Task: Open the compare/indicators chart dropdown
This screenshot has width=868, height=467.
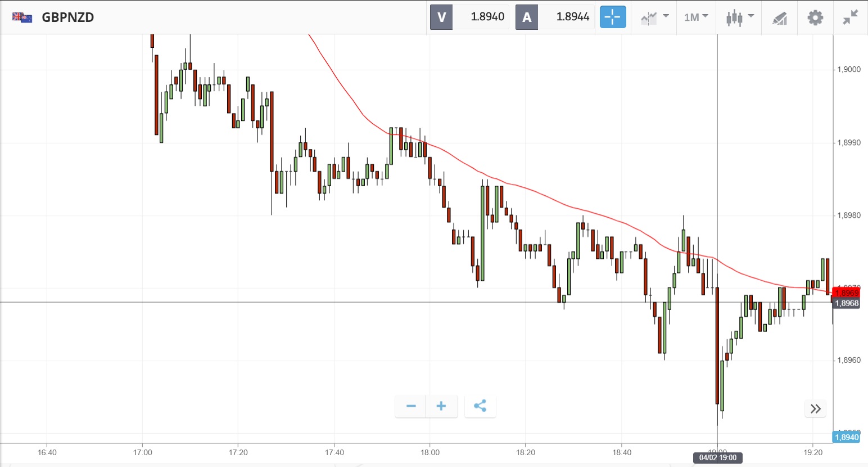Action: [x=654, y=17]
